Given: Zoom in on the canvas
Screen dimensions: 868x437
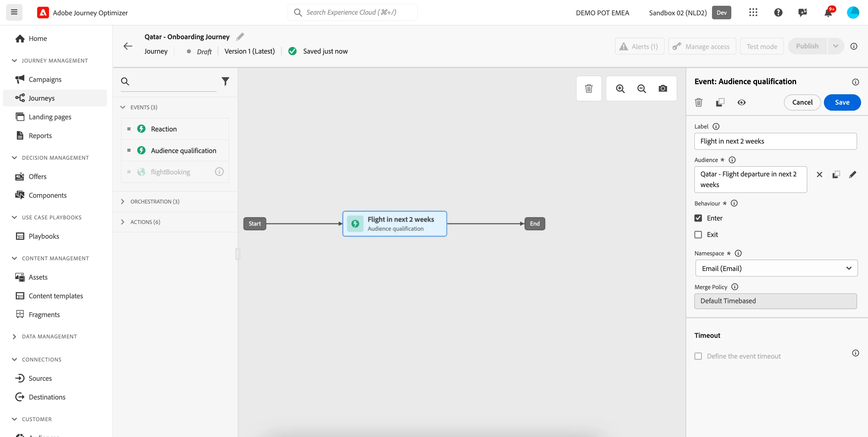Looking at the screenshot, I should pyautogui.click(x=620, y=88).
